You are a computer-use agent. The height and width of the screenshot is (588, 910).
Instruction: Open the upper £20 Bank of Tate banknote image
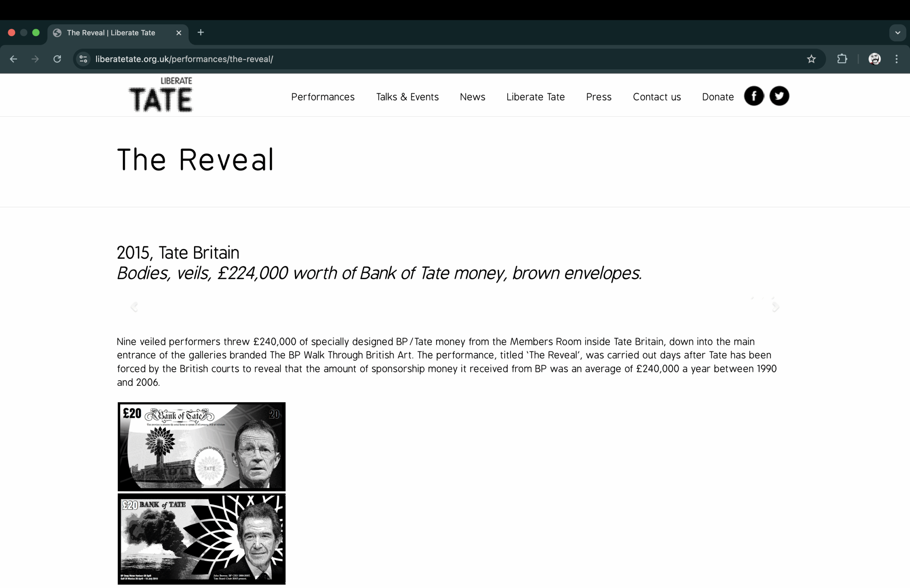point(201,446)
